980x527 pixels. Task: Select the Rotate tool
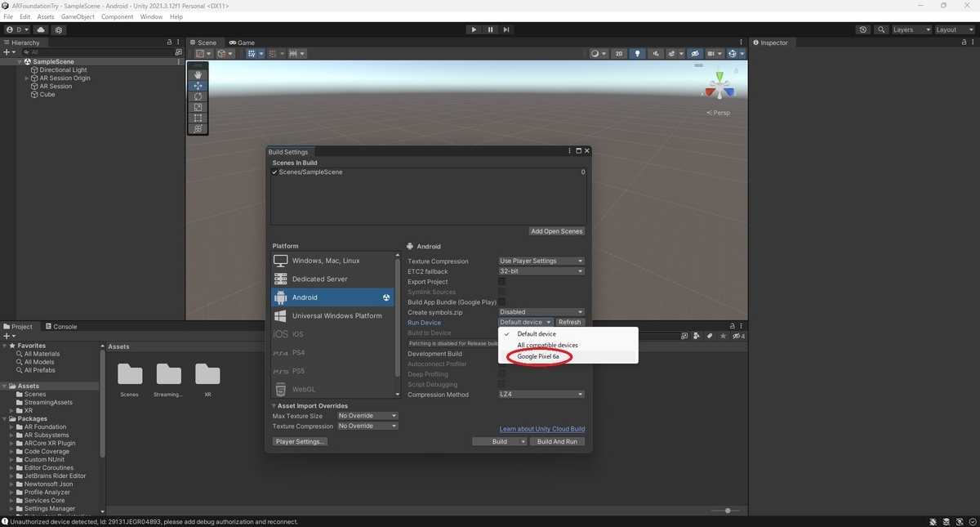pos(198,96)
